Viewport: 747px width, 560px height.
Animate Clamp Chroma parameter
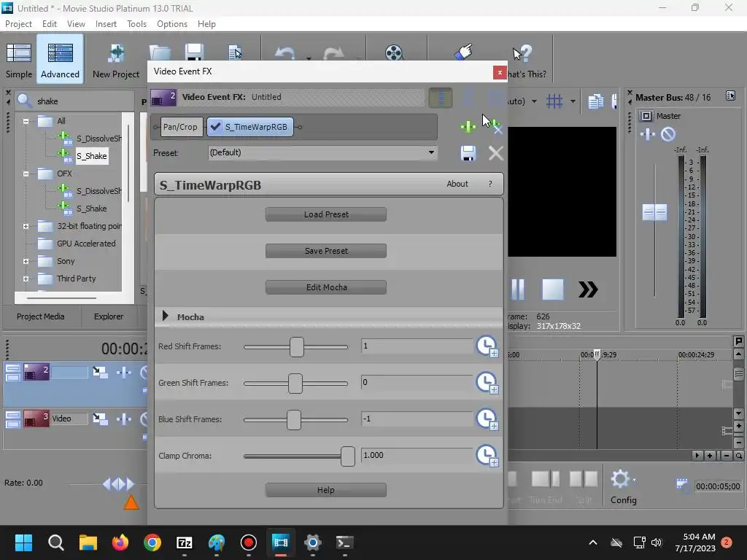(x=487, y=456)
